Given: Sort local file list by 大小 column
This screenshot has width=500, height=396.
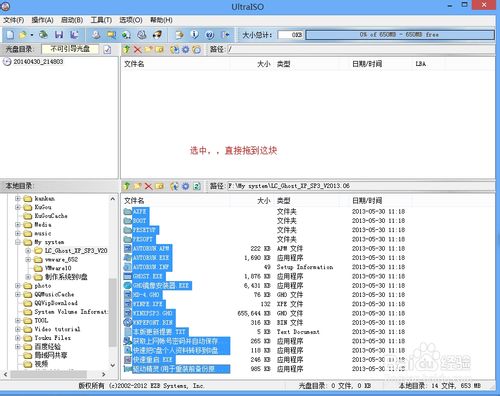Looking at the screenshot, I should click(x=264, y=200).
